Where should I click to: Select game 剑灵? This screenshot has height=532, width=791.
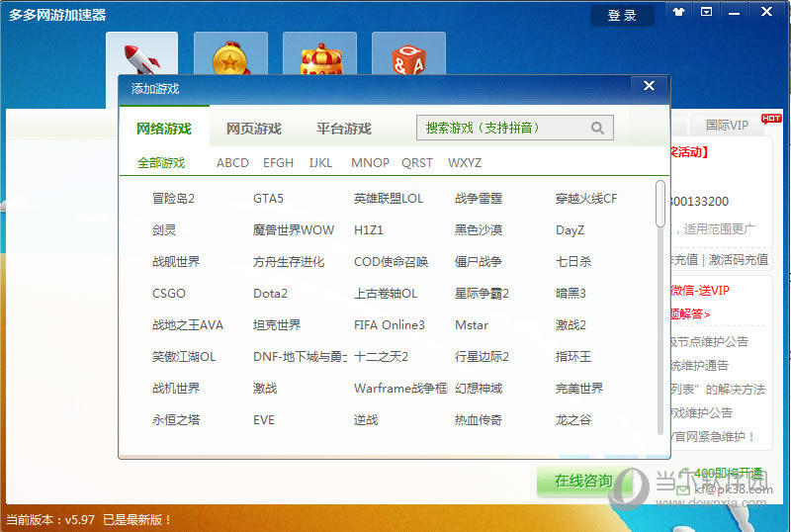[164, 230]
